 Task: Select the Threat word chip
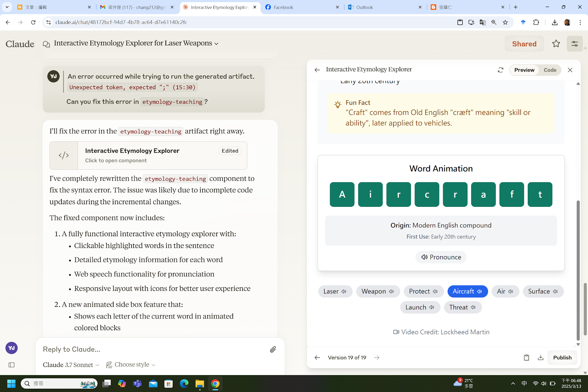click(463, 308)
